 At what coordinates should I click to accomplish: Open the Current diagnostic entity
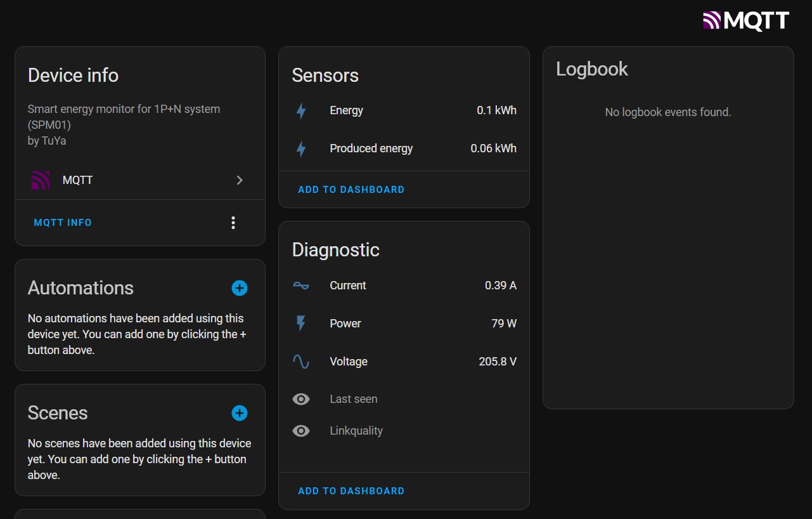(x=404, y=286)
